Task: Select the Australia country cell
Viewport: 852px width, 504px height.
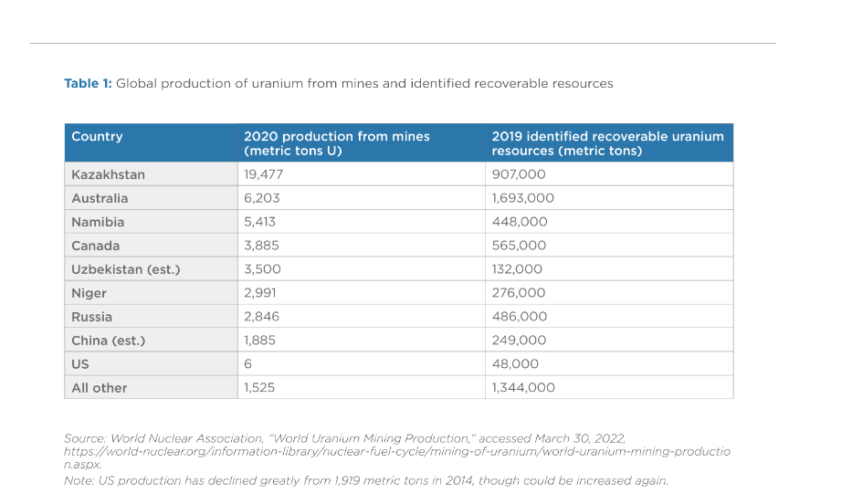Action: (x=100, y=198)
